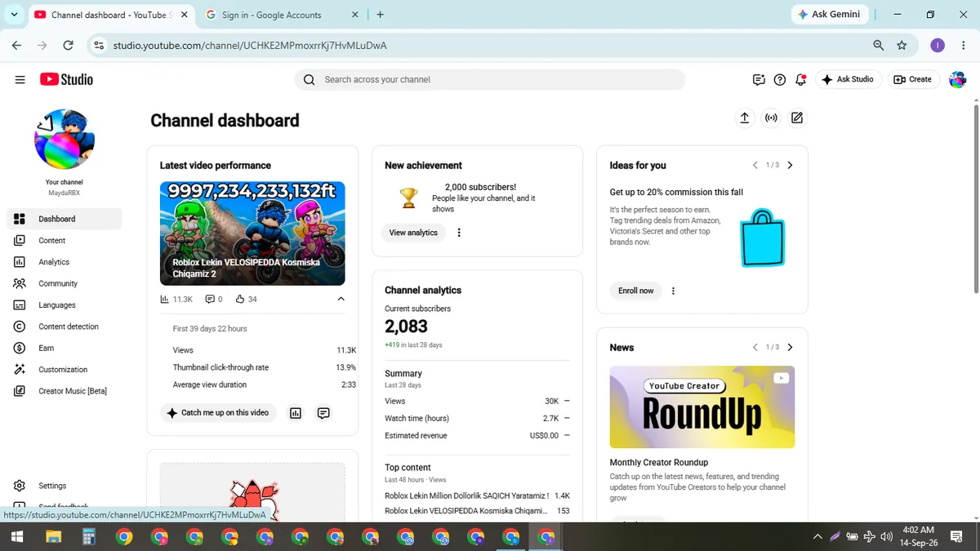
Task: Click the Create post pencil icon
Action: point(797,118)
